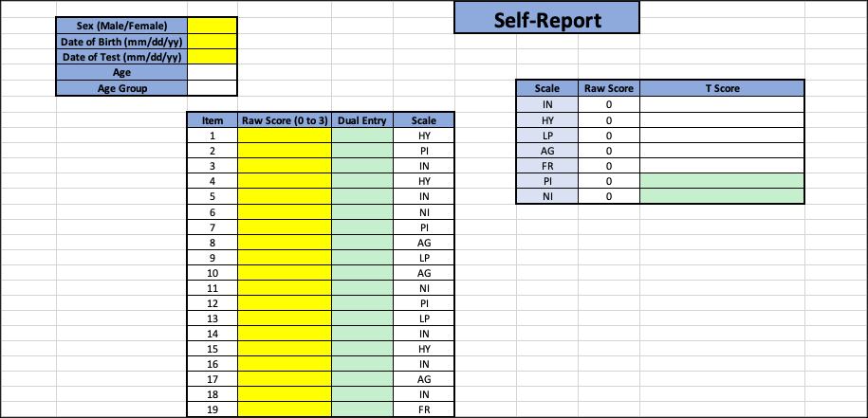The height and width of the screenshot is (418, 868).
Task: Select the Raw Score cell for item 1
Action: (285, 136)
